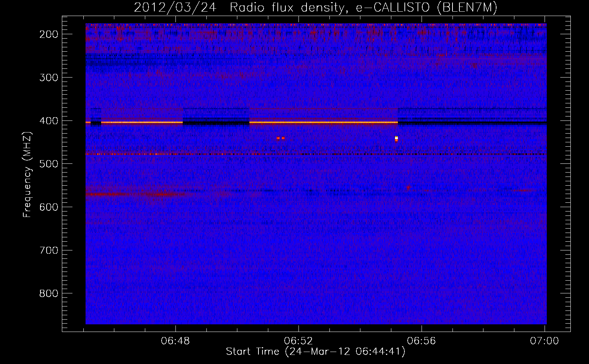The width and height of the screenshot is (589, 364).
Task: Click the 400 frequency tick label
Action: 49,121
